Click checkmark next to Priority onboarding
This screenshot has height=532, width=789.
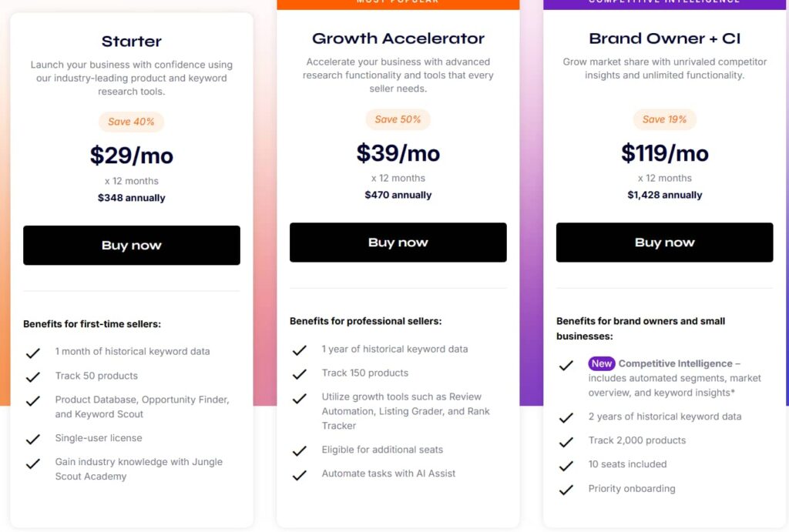(566, 490)
